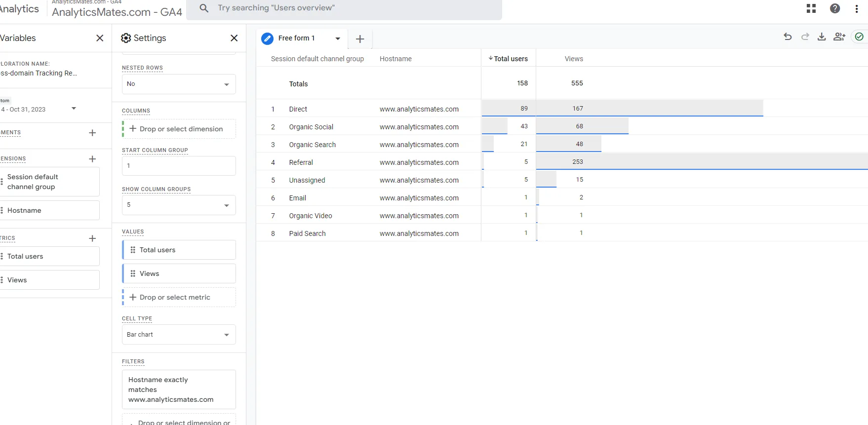Image resolution: width=868 pixels, height=425 pixels.
Task: Select Views in the Values section
Action: pos(179,273)
